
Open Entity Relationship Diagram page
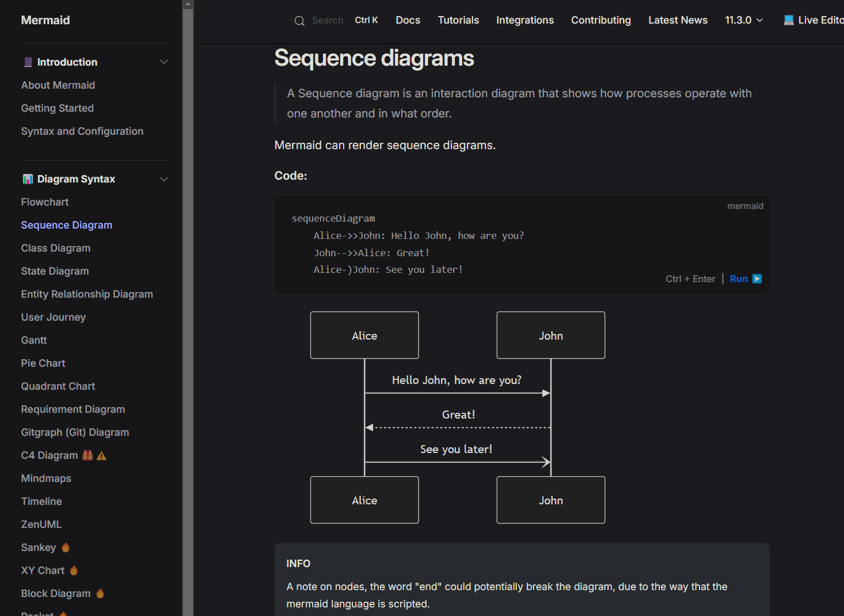[87, 294]
